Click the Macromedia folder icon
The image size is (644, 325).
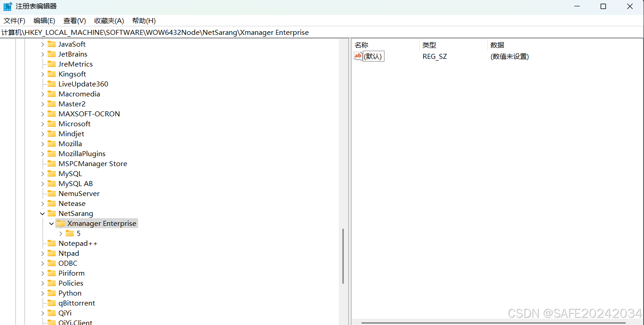pyautogui.click(x=52, y=94)
